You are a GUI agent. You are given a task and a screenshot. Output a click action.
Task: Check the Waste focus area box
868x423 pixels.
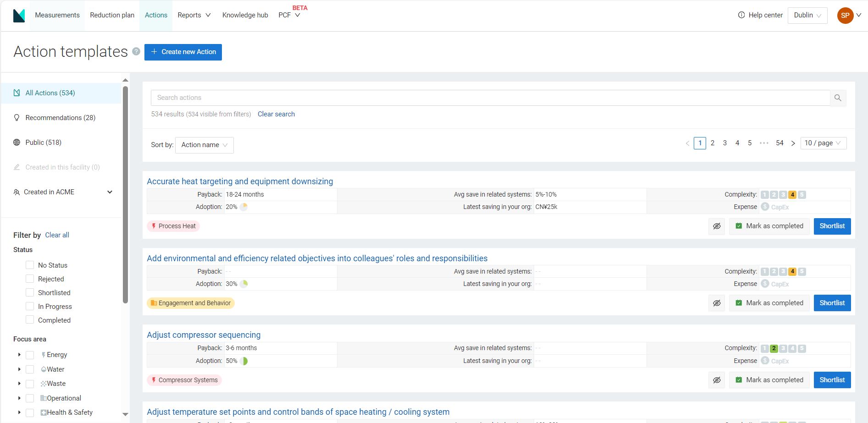click(x=30, y=384)
